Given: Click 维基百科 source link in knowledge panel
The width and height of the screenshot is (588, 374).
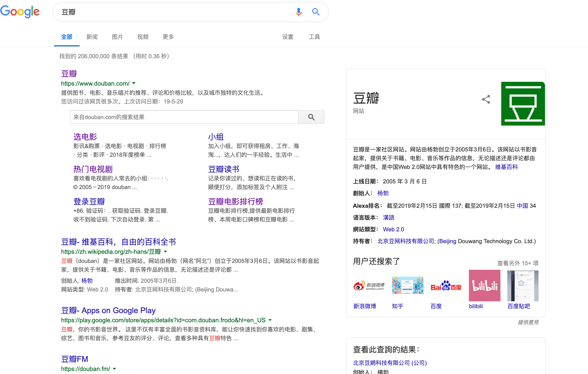Looking at the screenshot, I should (x=506, y=167).
